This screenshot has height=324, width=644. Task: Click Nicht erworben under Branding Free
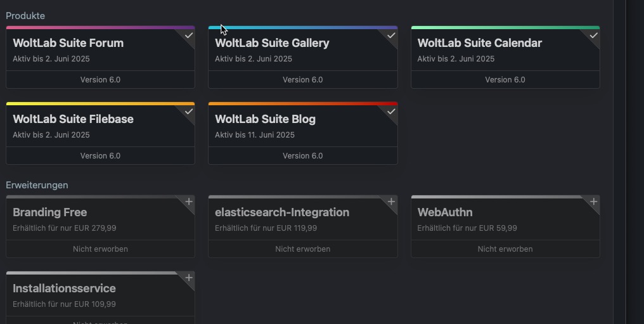[100, 249]
